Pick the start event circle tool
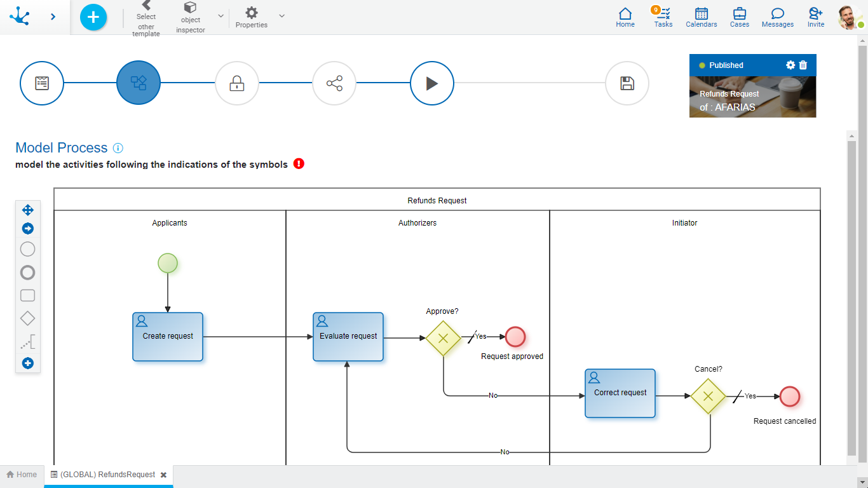Screen dimensions: 868x488 [28, 249]
